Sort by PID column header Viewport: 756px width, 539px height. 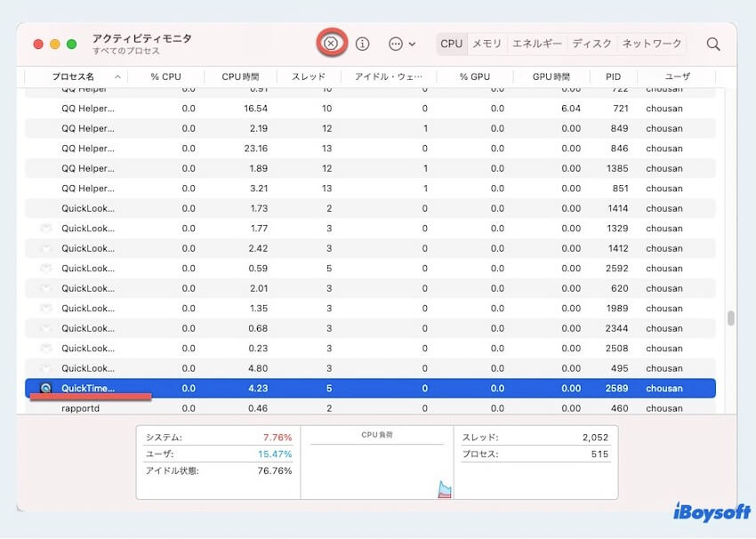coord(613,76)
